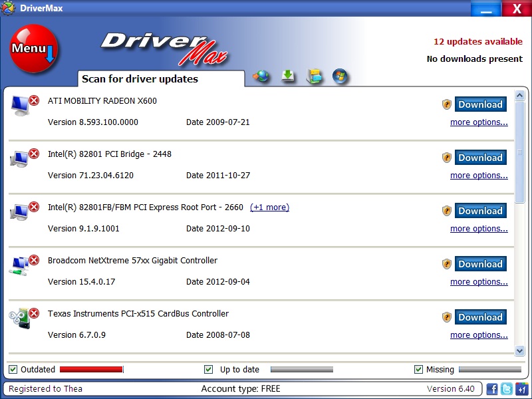The width and height of the screenshot is (532, 399).
Task: Open more options for Texas Instruments controller
Action: click(x=479, y=335)
